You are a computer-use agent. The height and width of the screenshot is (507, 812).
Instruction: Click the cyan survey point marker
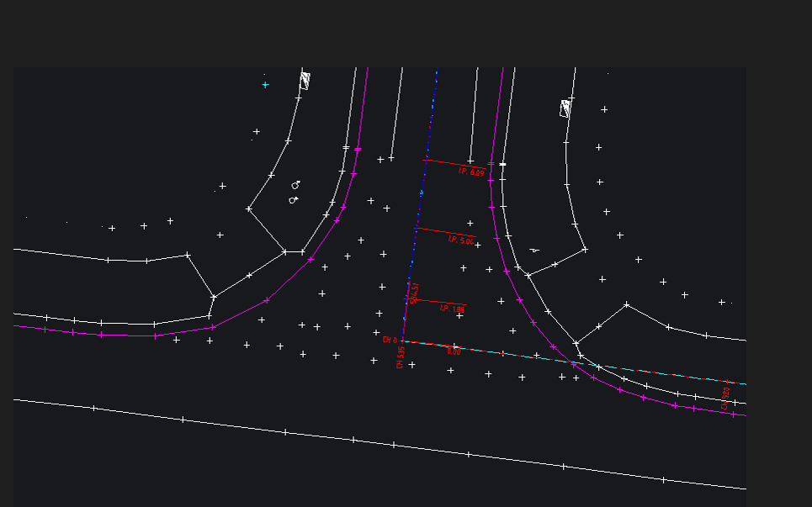(265, 85)
